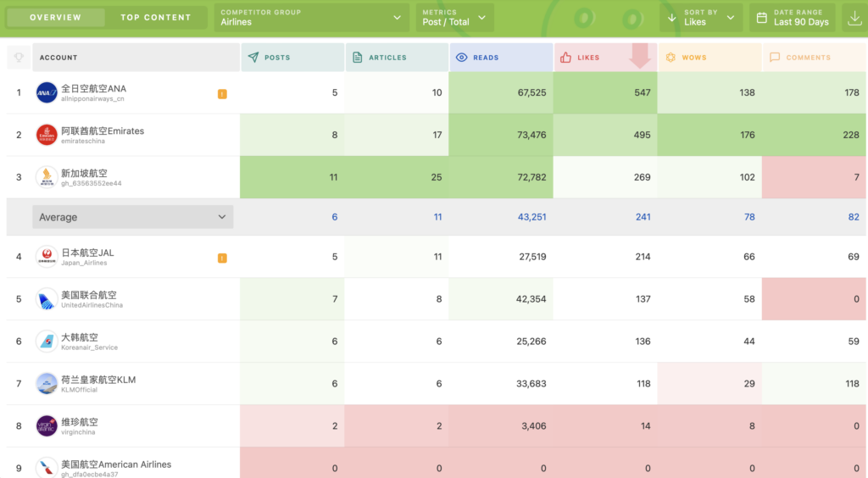Image resolution: width=868 pixels, height=478 pixels.
Task: Click the Posts paper-plane icon
Action: tap(253, 57)
